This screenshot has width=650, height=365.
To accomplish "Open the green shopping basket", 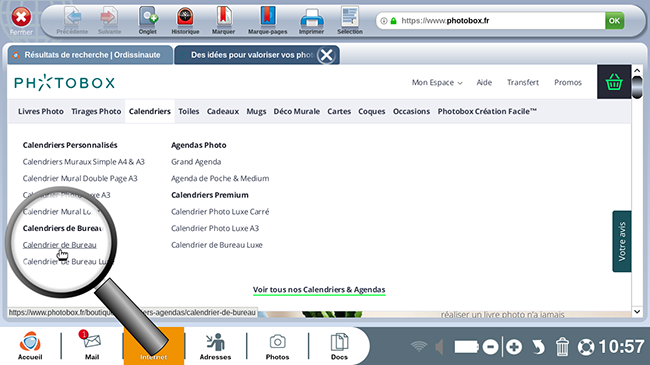I will point(614,82).
